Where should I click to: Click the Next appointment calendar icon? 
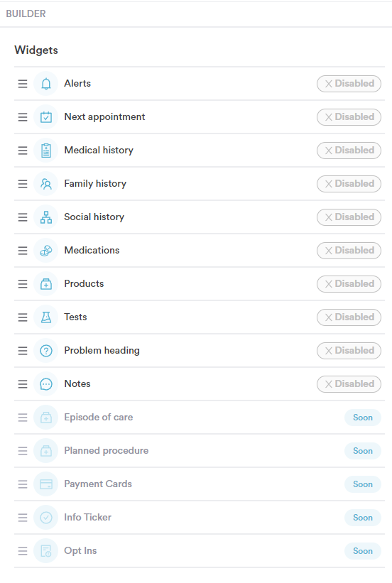pyautogui.click(x=45, y=117)
